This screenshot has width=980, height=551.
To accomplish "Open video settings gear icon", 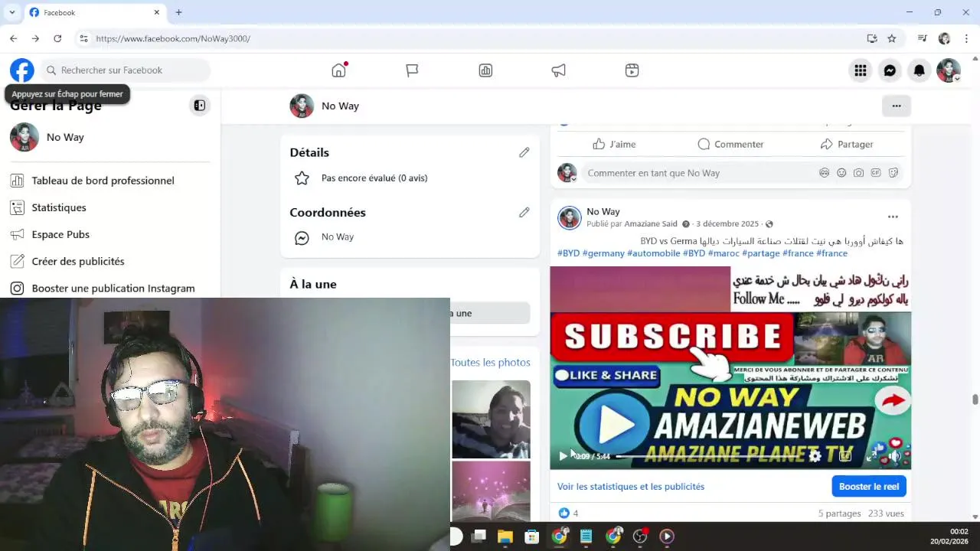I will point(815,456).
